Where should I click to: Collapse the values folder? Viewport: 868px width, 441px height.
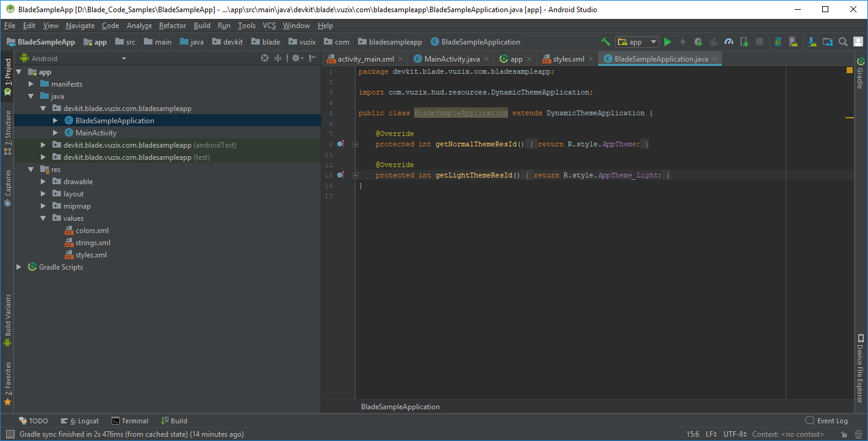pos(43,218)
